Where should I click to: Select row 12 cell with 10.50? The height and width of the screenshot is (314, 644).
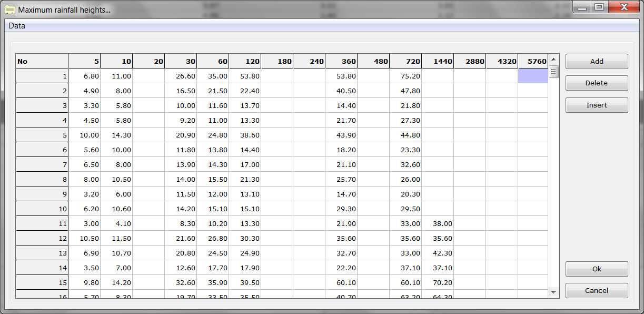(84, 239)
